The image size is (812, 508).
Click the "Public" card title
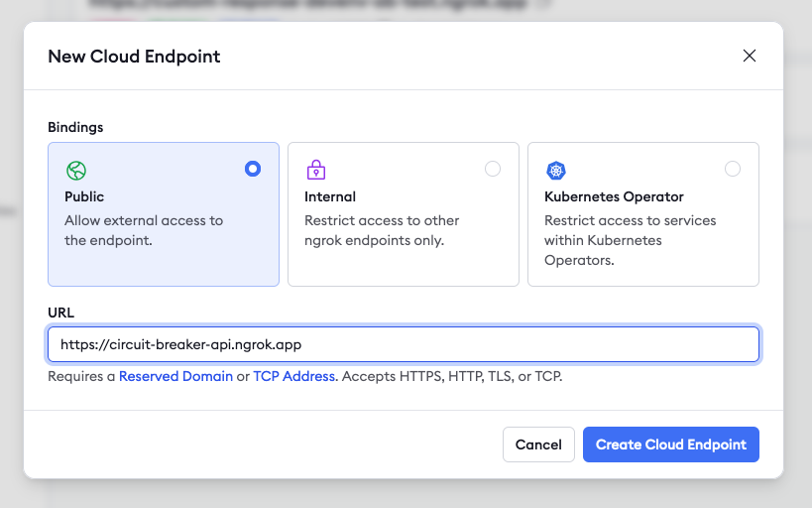[84, 196]
